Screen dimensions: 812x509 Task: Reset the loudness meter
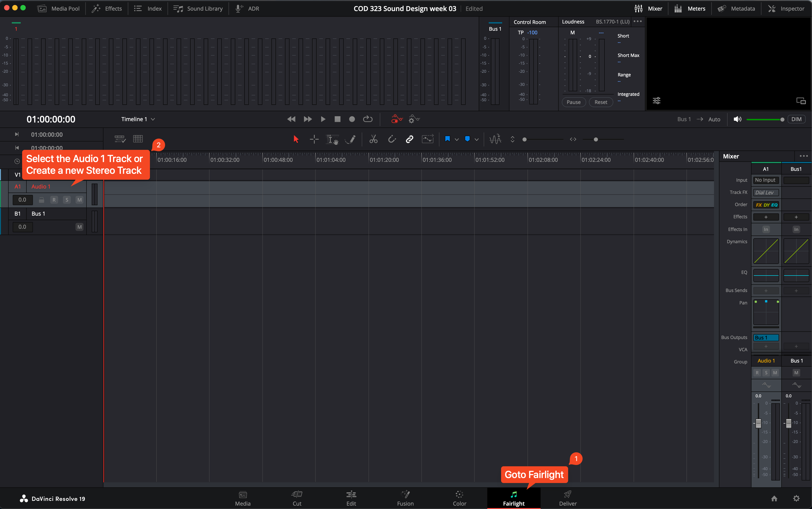click(601, 102)
